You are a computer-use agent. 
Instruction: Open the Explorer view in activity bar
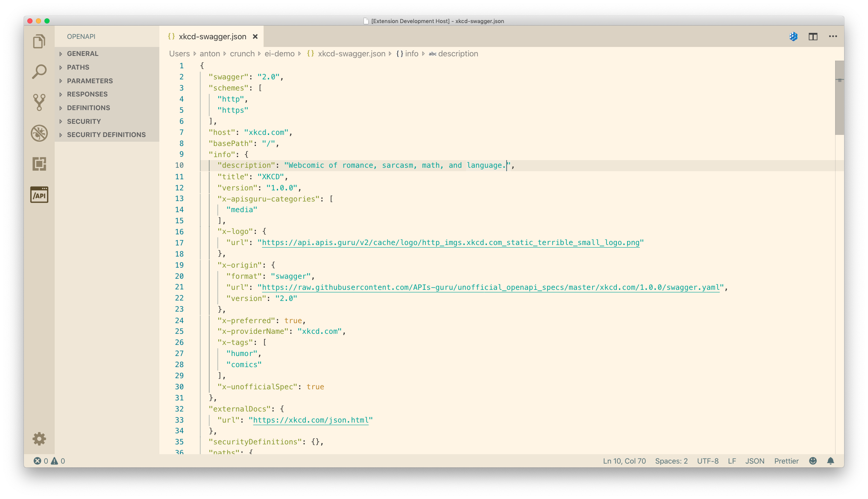39,41
